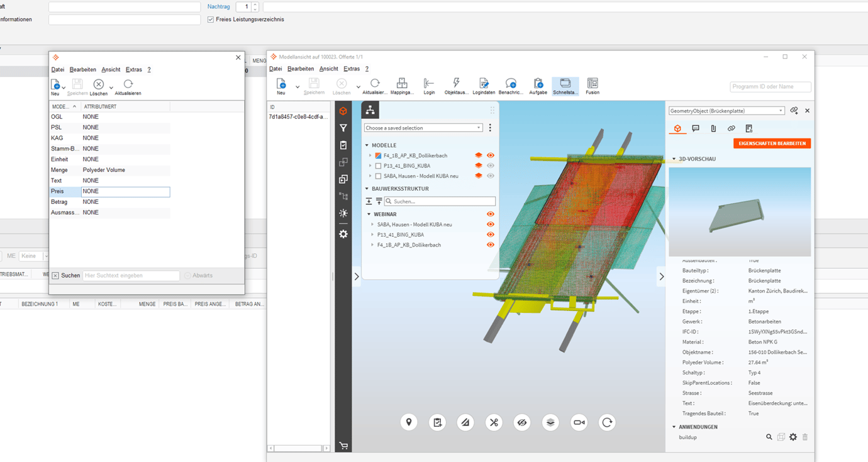Open the settings gear in sidebar
868x462 pixels.
(x=343, y=234)
